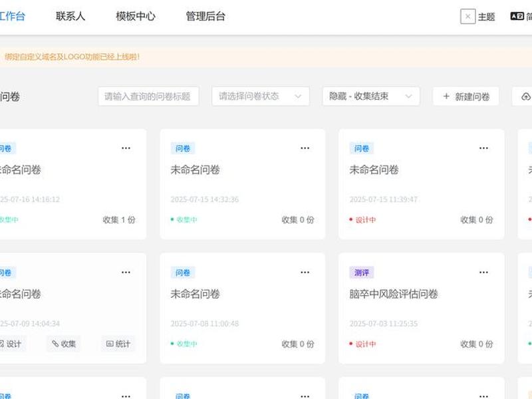
Task: Toggle the theme switch box beside 主题
Action: tap(467, 16)
